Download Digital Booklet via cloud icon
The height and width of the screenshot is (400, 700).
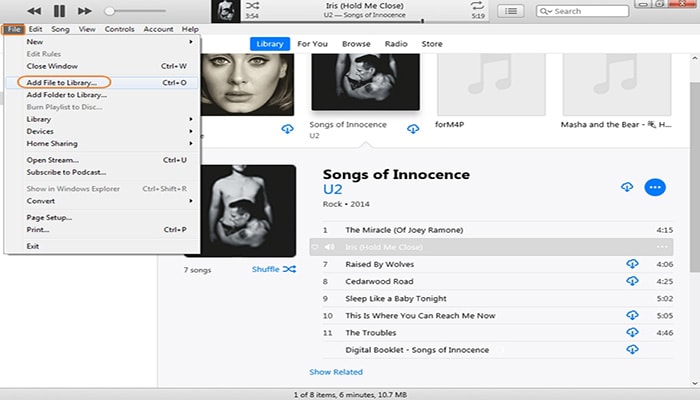(x=632, y=349)
